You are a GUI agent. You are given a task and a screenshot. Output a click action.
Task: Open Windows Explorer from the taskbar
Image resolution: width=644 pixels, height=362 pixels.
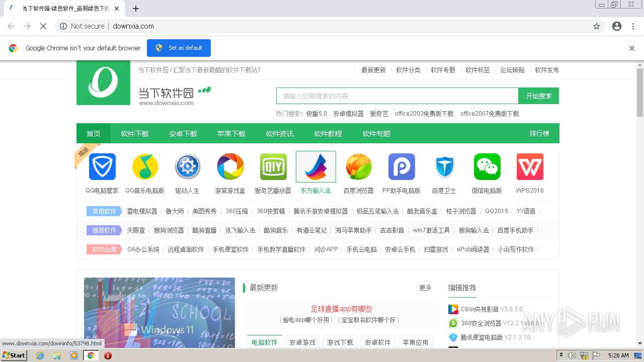point(57,355)
